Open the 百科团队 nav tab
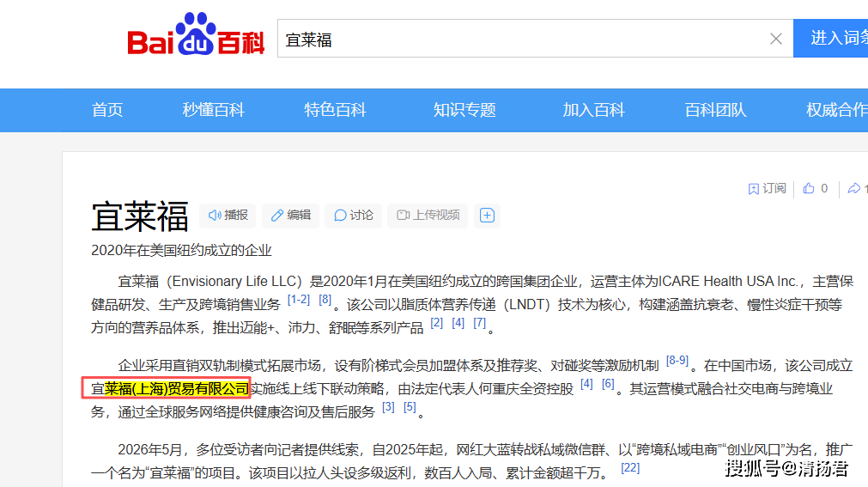The width and height of the screenshot is (868, 487). (715, 110)
